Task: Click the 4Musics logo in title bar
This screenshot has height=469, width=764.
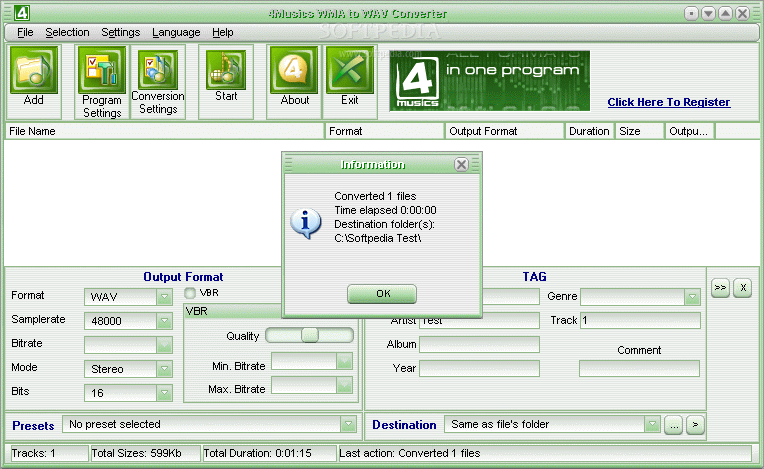Action: (21, 13)
